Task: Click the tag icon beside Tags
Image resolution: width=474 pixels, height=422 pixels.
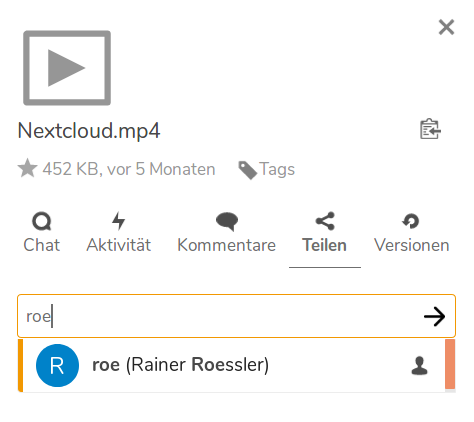Action: pos(247,170)
